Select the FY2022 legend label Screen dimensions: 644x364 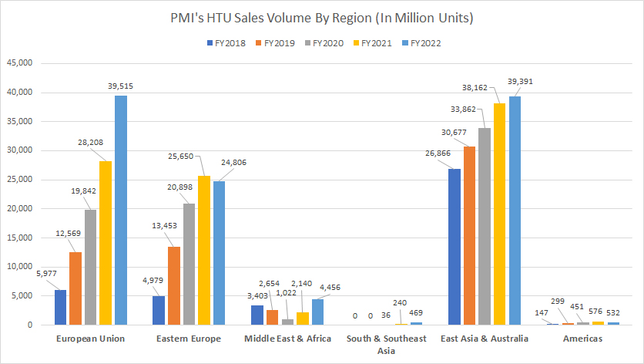(425, 43)
